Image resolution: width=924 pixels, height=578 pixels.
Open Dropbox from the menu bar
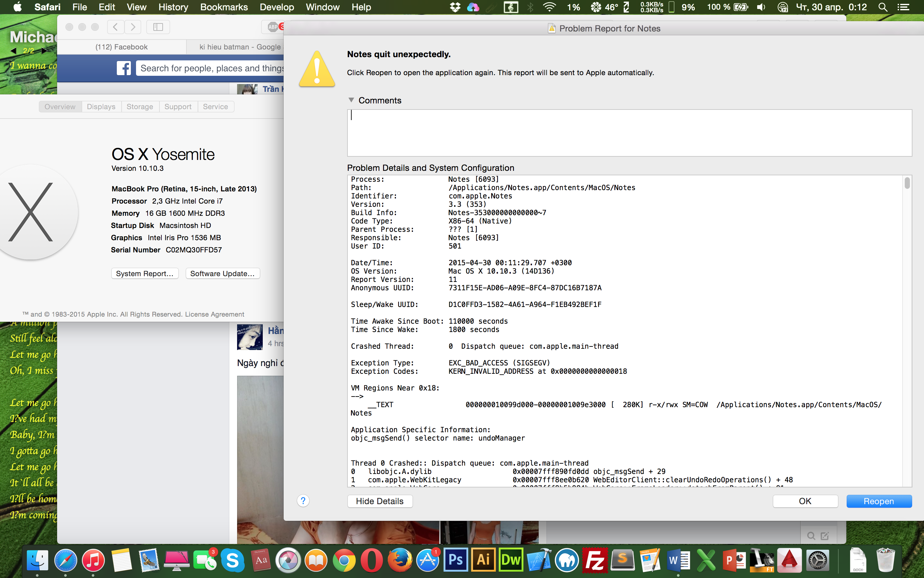click(455, 7)
